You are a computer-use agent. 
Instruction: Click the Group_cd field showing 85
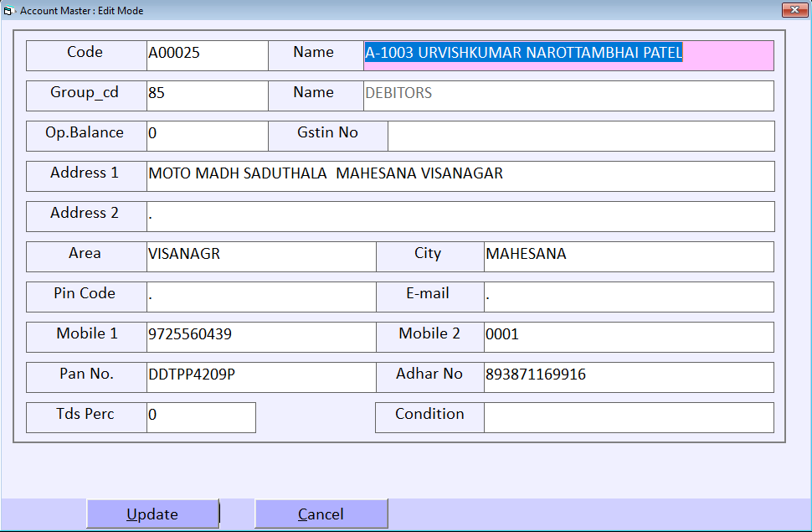point(207,96)
